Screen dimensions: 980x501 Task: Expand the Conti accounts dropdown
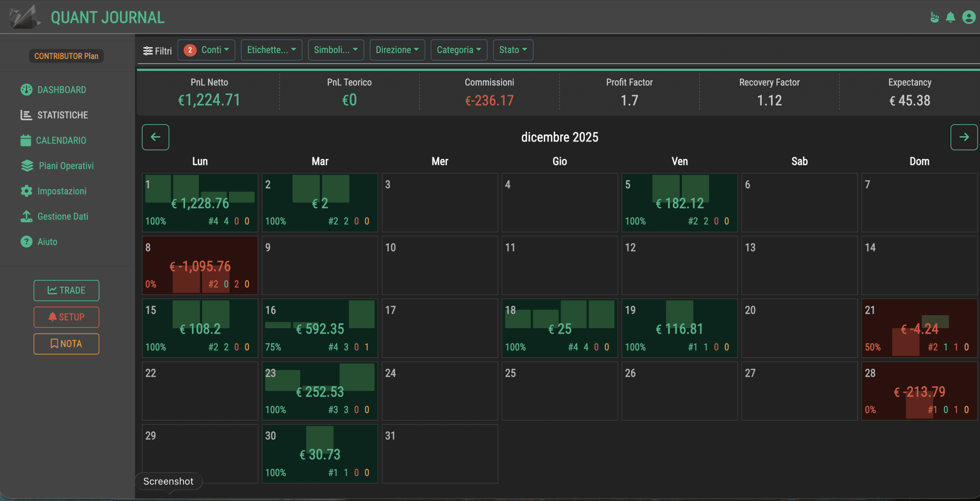[206, 50]
